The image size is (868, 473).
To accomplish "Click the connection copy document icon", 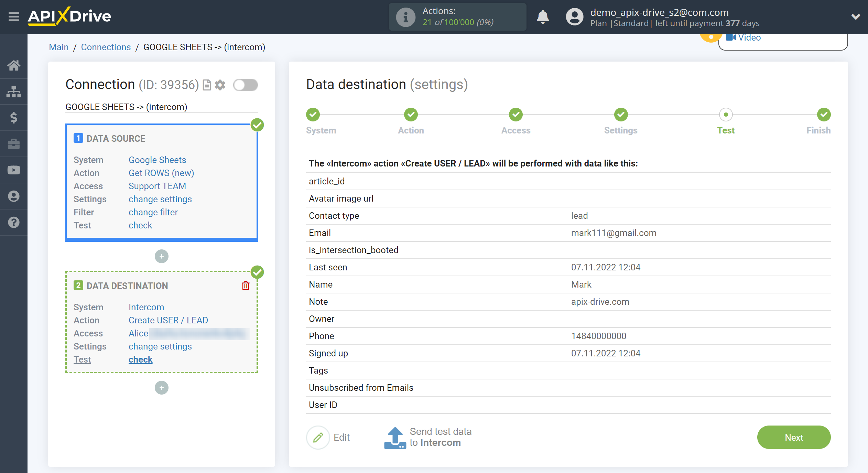I will pyautogui.click(x=207, y=85).
